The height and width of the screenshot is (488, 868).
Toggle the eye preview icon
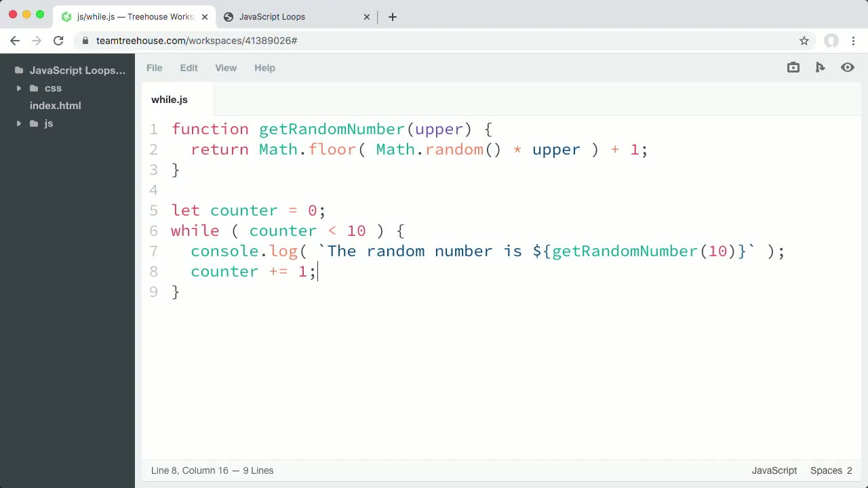(848, 67)
